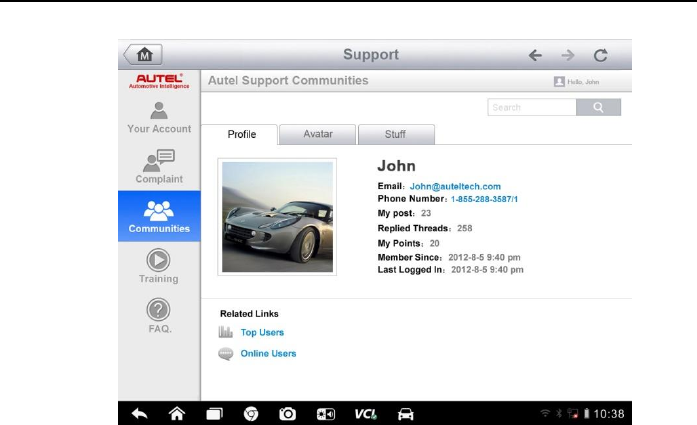Open the Complaint section
697x425 pixels.
tap(159, 167)
